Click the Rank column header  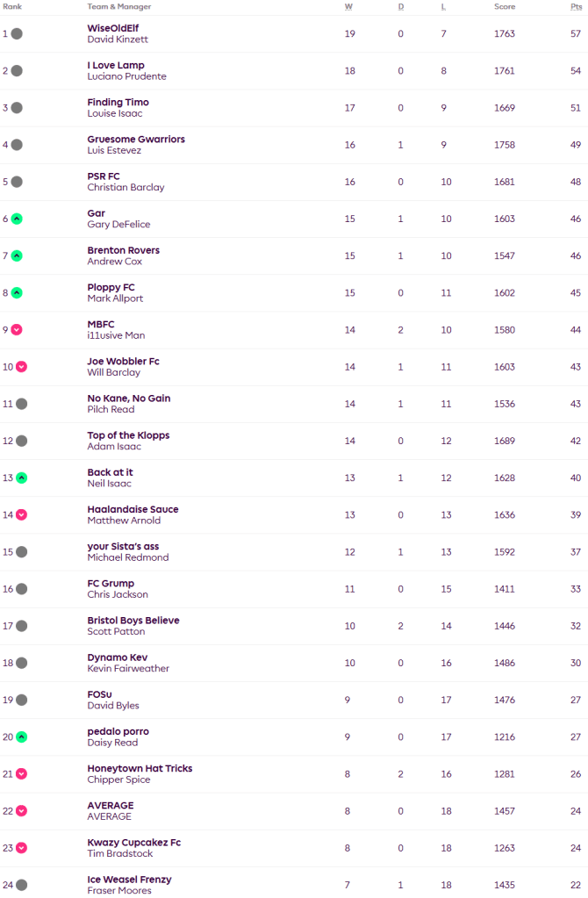(x=11, y=6)
